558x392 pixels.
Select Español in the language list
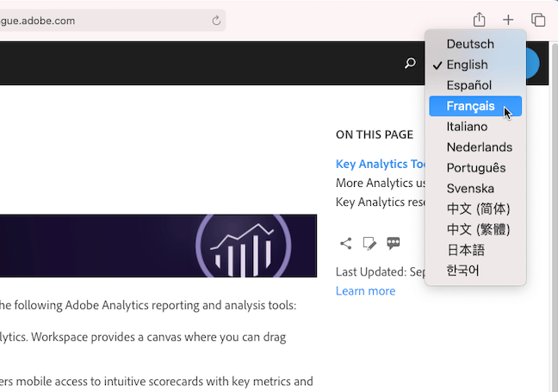click(x=469, y=85)
